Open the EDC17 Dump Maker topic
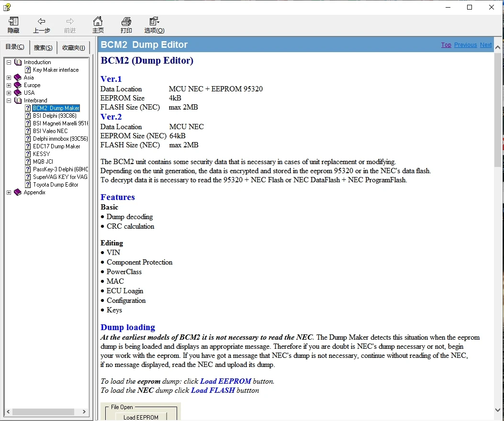The image size is (504, 421). (56, 146)
